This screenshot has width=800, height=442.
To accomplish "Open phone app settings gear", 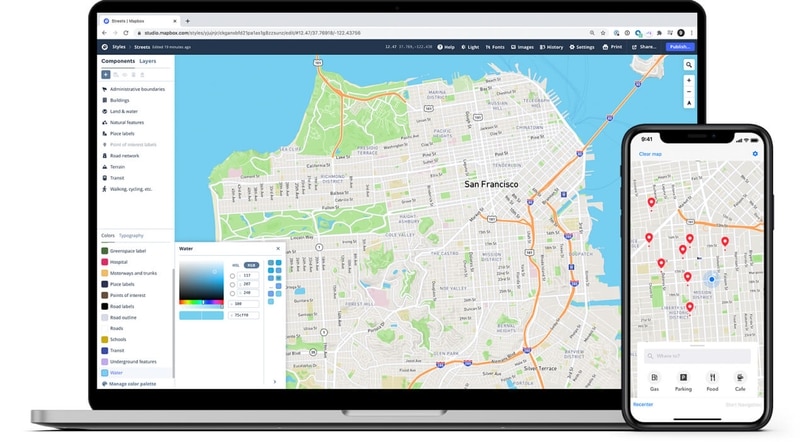I will (755, 154).
